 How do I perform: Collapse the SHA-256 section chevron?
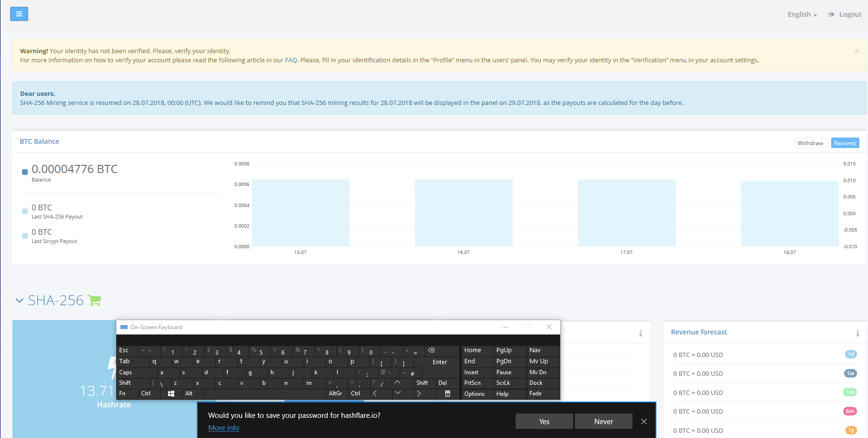(20, 300)
